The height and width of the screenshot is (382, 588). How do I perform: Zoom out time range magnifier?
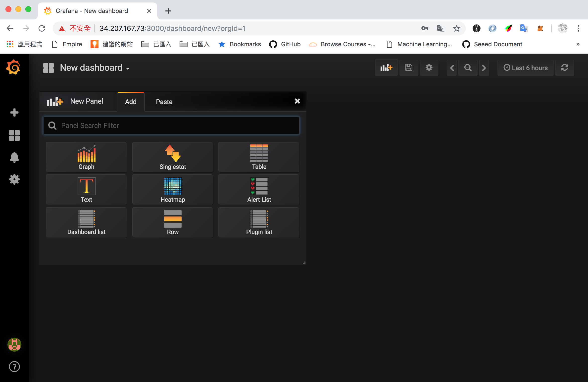coord(468,68)
